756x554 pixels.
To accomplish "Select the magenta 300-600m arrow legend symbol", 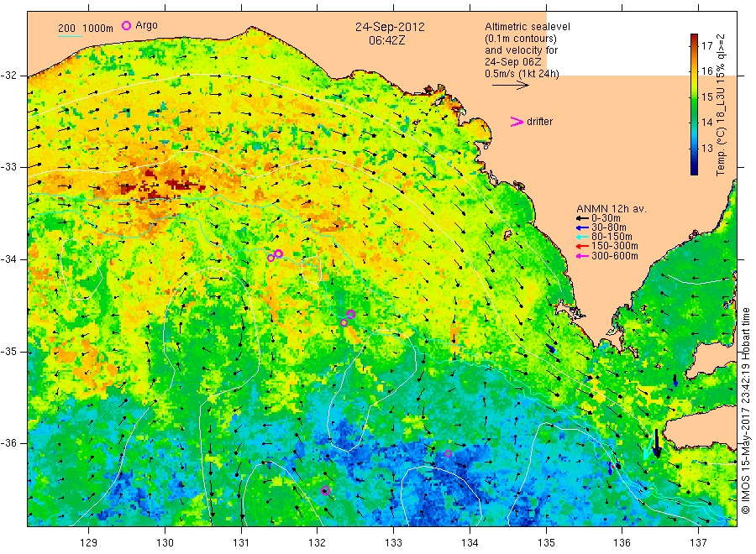I will (x=582, y=256).
